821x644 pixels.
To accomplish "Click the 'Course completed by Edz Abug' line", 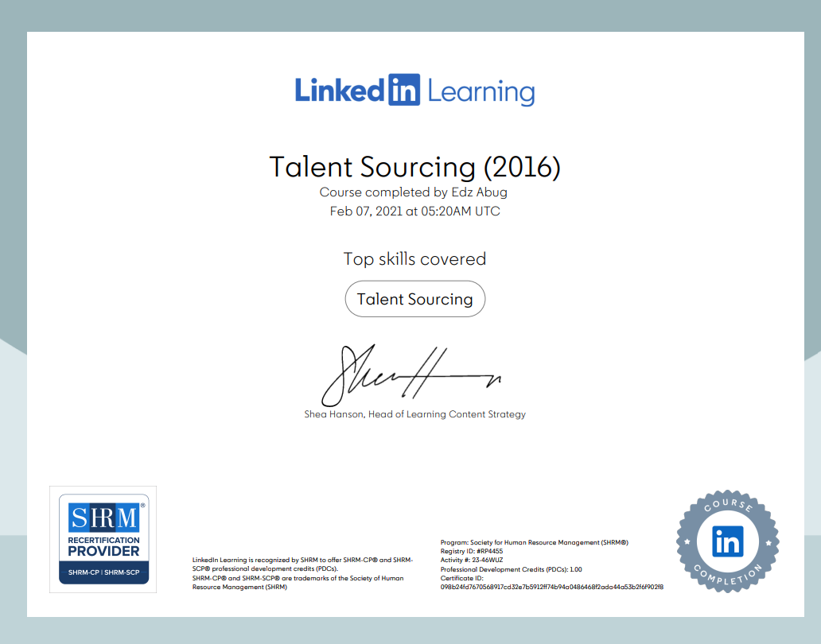I will coord(413,192).
